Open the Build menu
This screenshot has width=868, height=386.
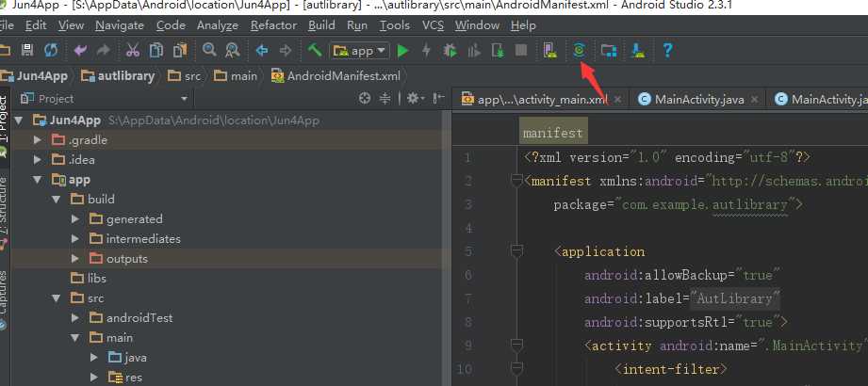(321, 25)
